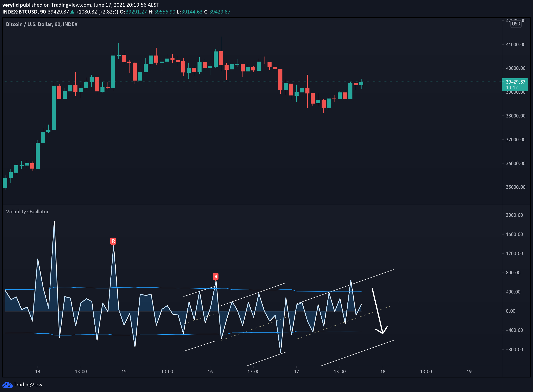The image size is (533, 392).
Task: Click date label 14 on time axis
Action: pyautogui.click(x=38, y=372)
